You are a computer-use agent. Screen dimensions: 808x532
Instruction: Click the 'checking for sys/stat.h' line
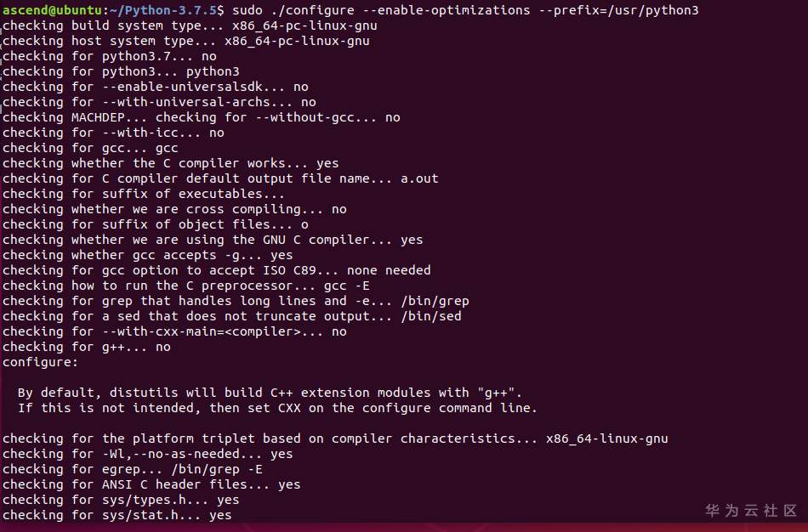(x=117, y=515)
